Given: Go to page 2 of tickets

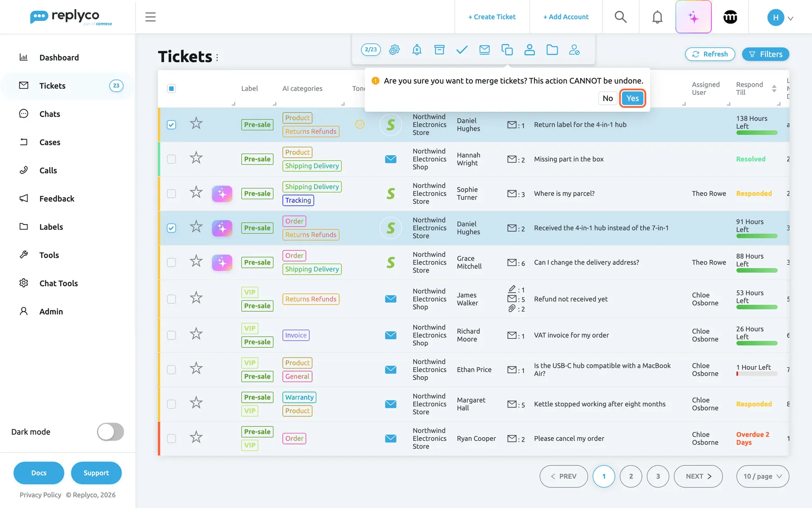Looking at the screenshot, I should pos(631,476).
